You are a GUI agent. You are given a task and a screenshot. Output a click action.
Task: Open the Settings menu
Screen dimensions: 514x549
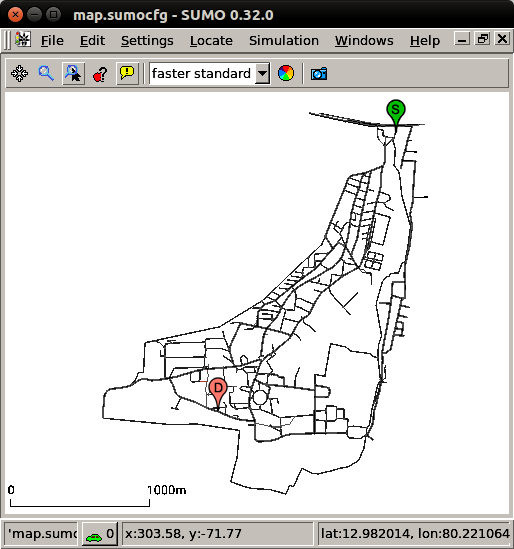[x=147, y=41]
